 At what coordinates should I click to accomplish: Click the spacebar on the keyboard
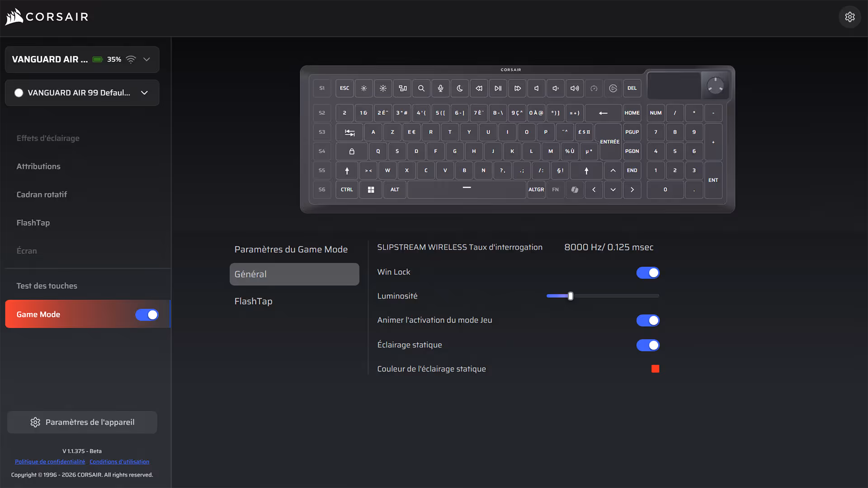coord(467,190)
